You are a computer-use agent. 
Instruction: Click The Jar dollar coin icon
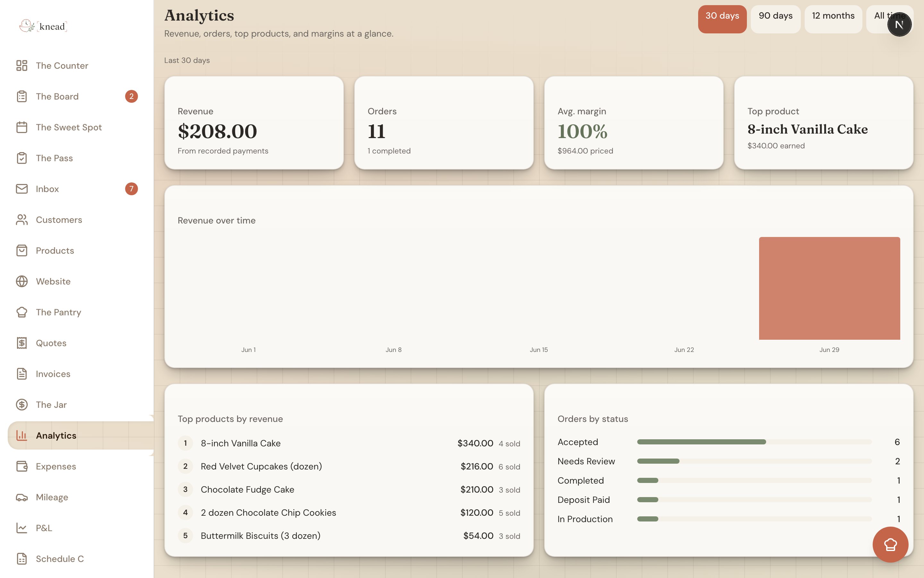point(22,405)
